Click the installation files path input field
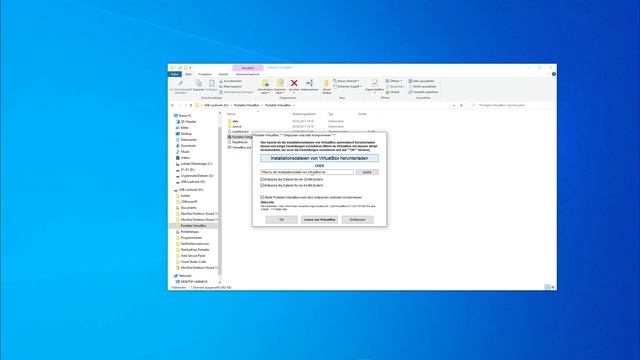Viewport: 640px width, 360px height. click(307, 172)
